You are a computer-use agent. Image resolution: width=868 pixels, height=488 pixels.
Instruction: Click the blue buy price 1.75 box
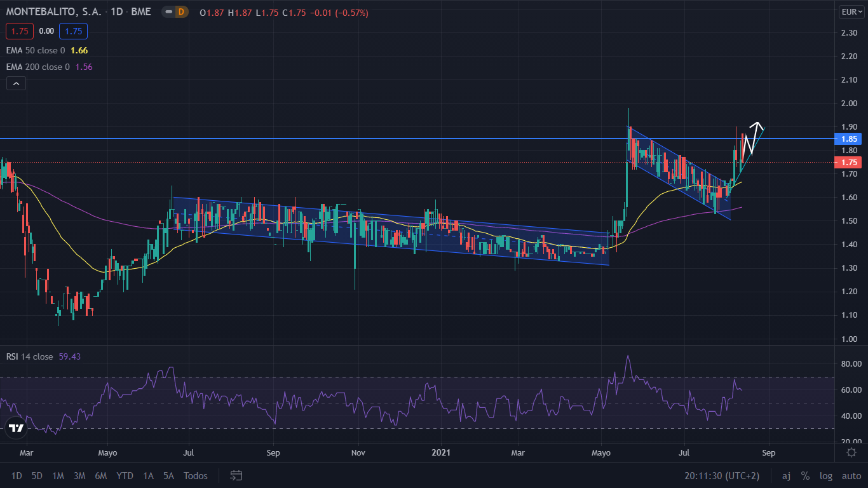coord(74,30)
